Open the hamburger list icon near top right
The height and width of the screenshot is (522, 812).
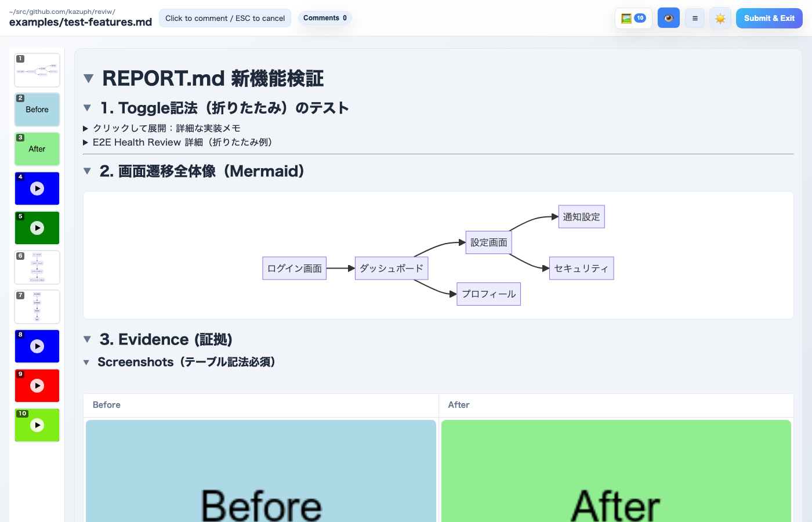pos(694,18)
